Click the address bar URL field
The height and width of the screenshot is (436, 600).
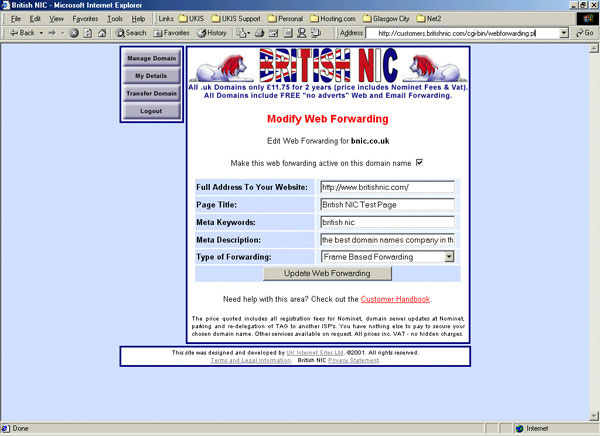click(x=463, y=33)
